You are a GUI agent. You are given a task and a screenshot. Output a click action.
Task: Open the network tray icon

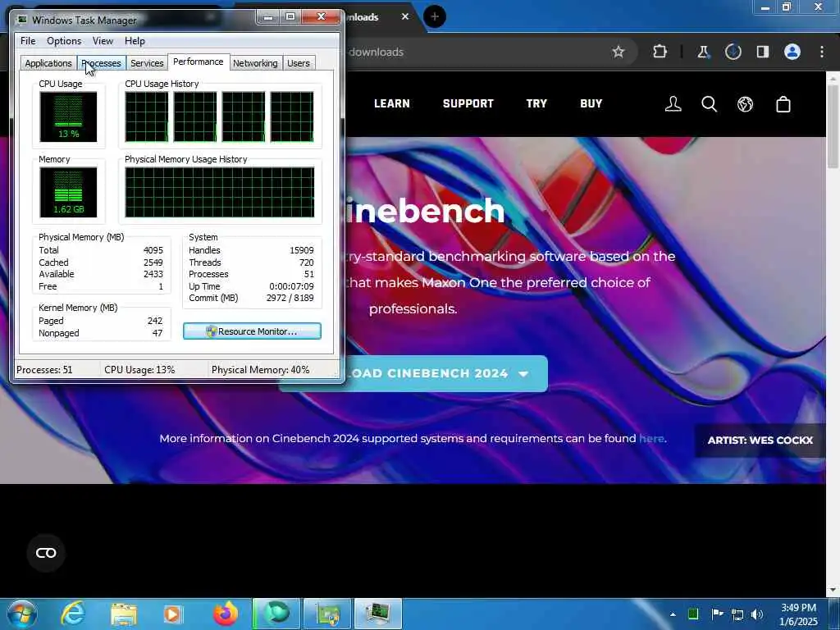[737, 614]
